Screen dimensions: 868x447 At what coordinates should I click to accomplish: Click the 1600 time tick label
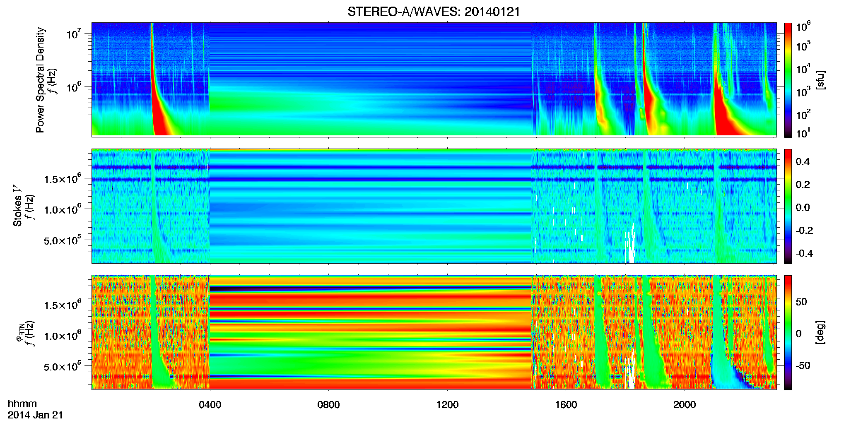(566, 405)
